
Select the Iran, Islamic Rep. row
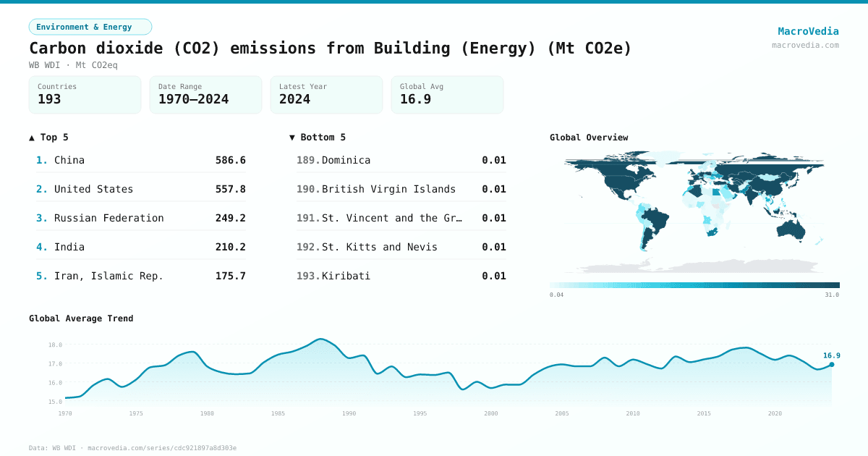[141, 276]
